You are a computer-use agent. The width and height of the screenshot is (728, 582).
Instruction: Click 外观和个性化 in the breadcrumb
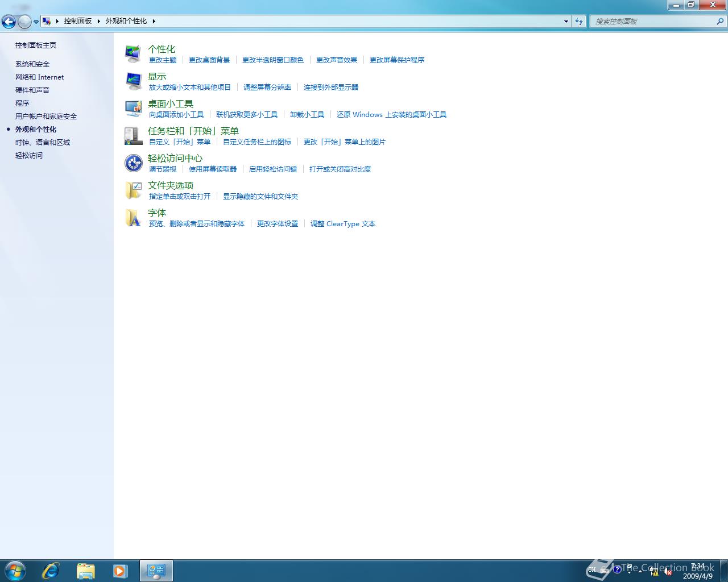[x=126, y=21]
